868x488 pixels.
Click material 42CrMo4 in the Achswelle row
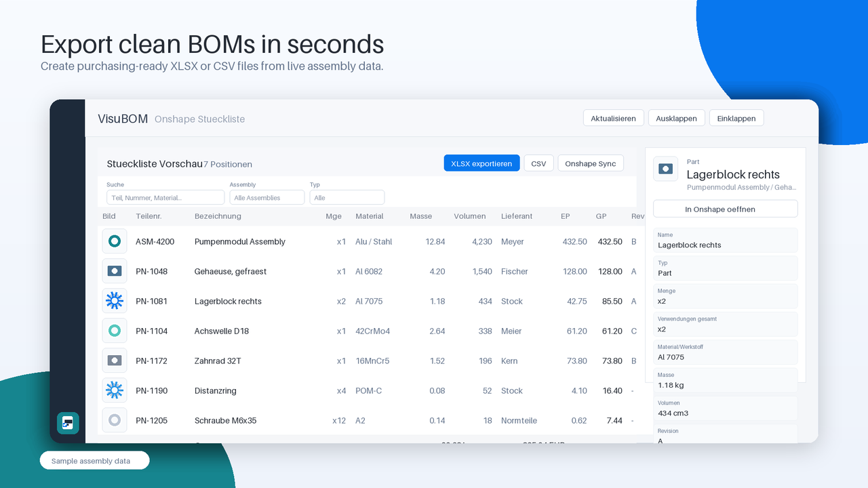coord(373,331)
